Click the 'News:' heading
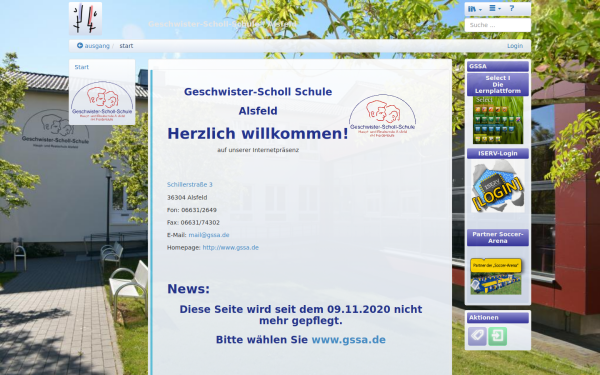 [189, 289]
